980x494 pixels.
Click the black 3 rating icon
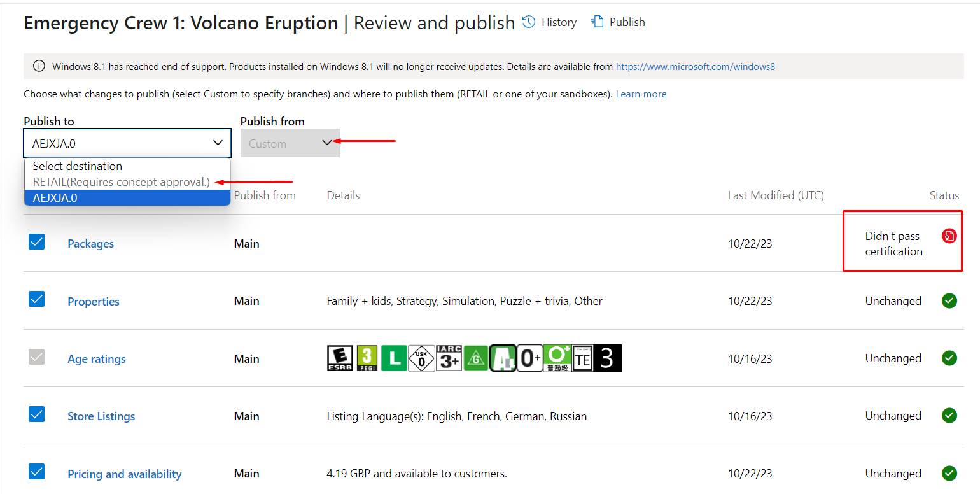607,358
